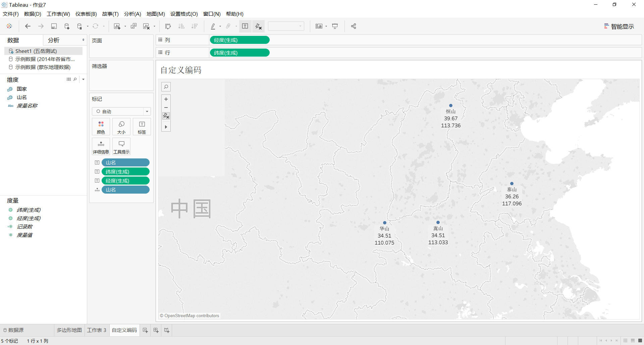Toggle Show Mark Labels in the toolbar
Image resolution: width=644 pixels, height=345 pixels.
tap(245, 26)
